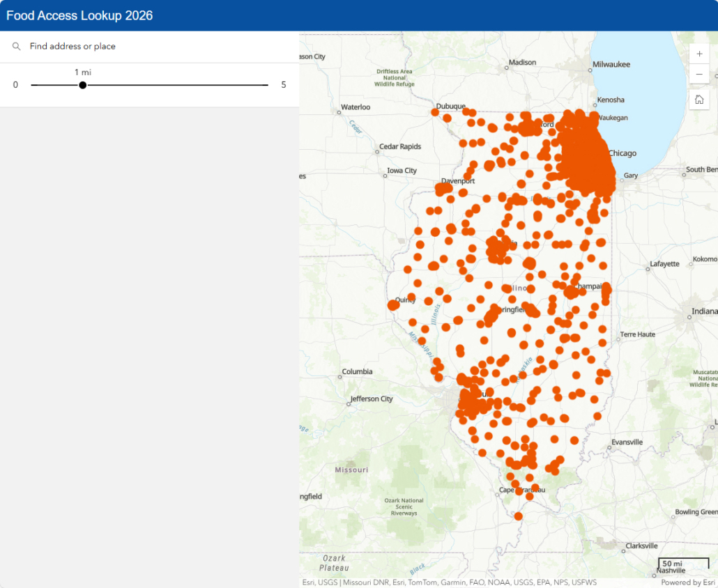Click the Food Access Lookup 2026 title bar
This screenshot has height=588, width=718.
(x=79, y=15)
